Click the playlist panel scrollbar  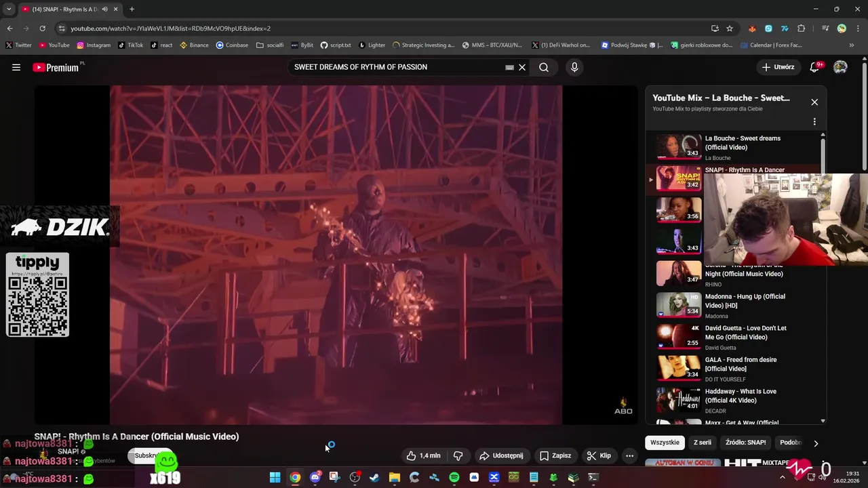tap(823, 156)
